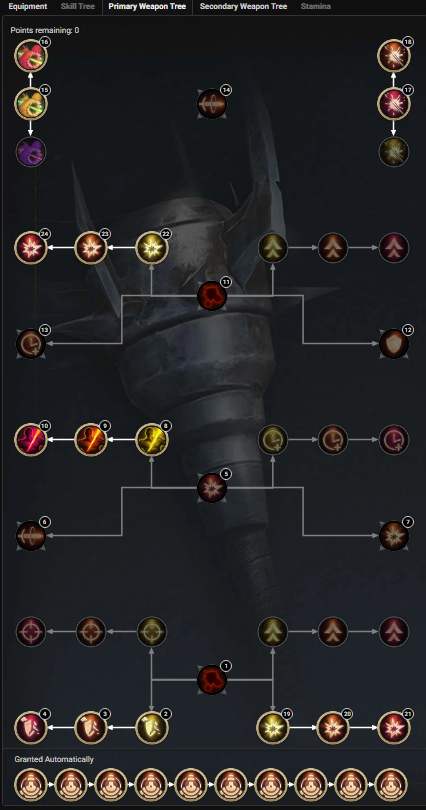Select the red burst node numbered 21
The height and width of the screenshot is (810, 426).
tap(394, 728)
